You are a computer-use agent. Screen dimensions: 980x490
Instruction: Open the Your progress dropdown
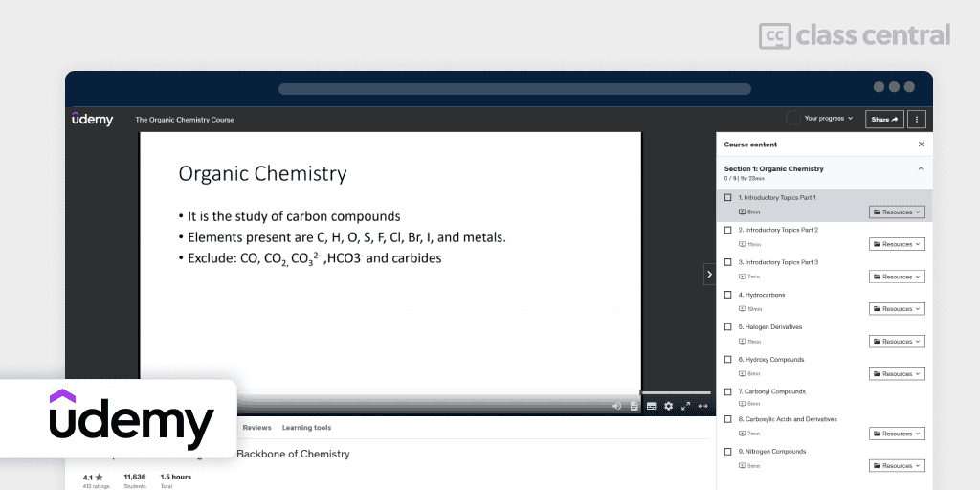[828, 118]
